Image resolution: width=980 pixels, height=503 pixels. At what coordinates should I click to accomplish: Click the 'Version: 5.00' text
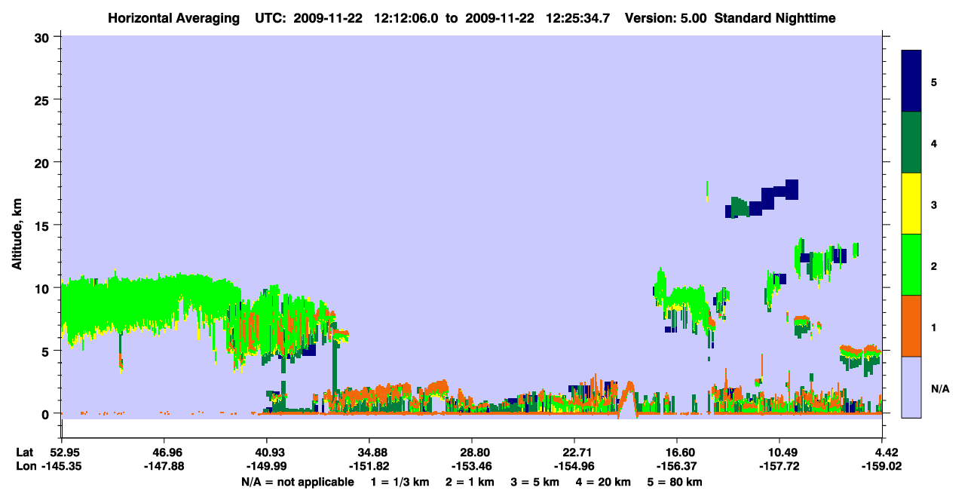664,17
